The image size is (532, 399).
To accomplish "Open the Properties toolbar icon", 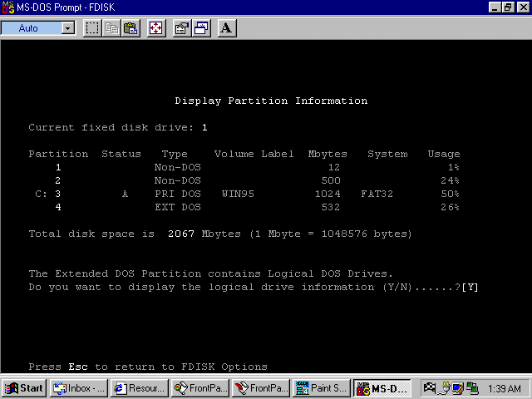I will (x=181, y=28).
